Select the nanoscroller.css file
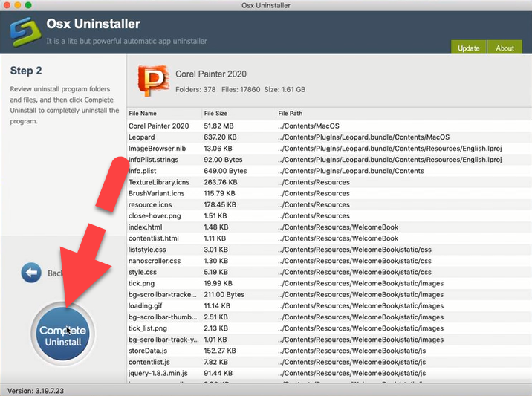This screenshot has height=396, width=532. [155, 261]
